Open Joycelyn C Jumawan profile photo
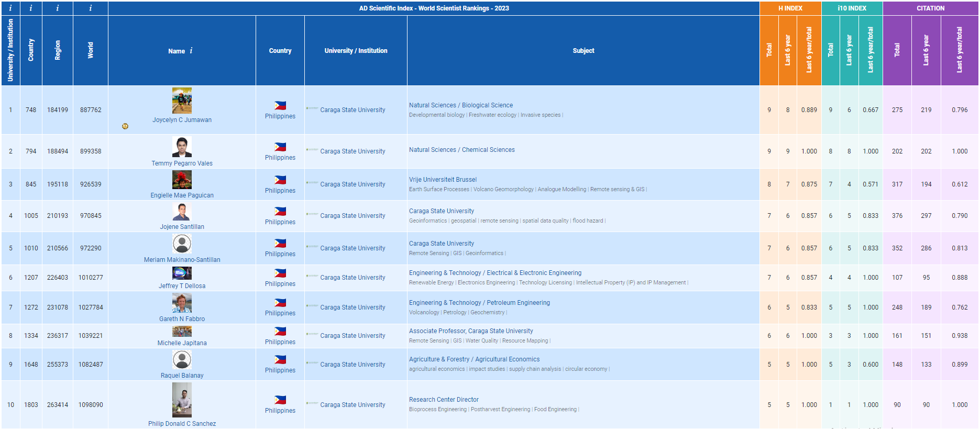The image size is (980, 429). point(182,101)
